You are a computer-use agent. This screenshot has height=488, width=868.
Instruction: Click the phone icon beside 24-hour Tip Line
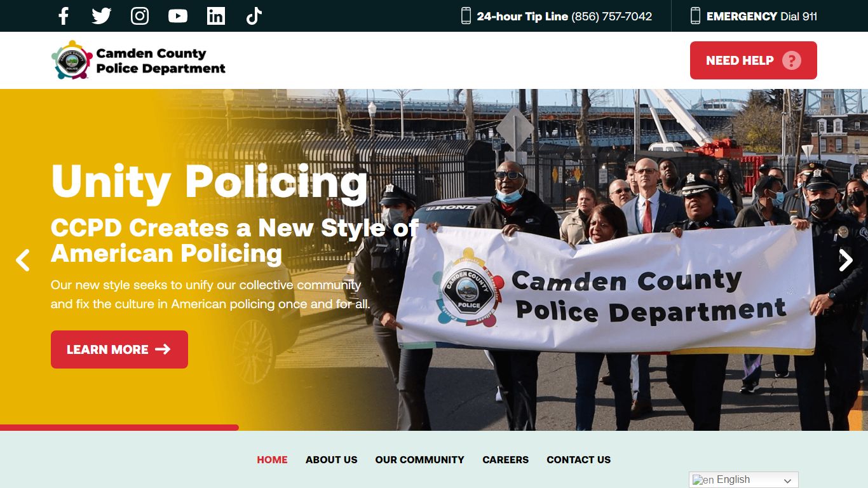pyautogui.click(x=466, y=16)
